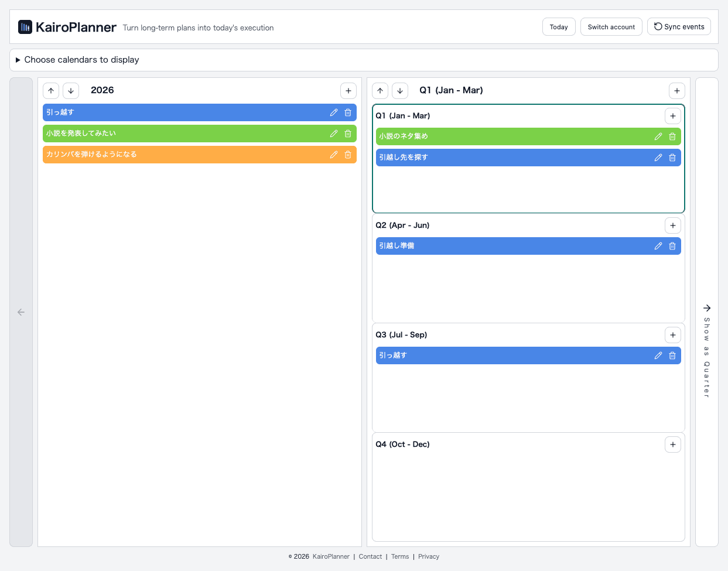Edit the カリンバを弾けるようになる goal
The width and height of the screenshot is (728, 571).
tap(334, 155)
